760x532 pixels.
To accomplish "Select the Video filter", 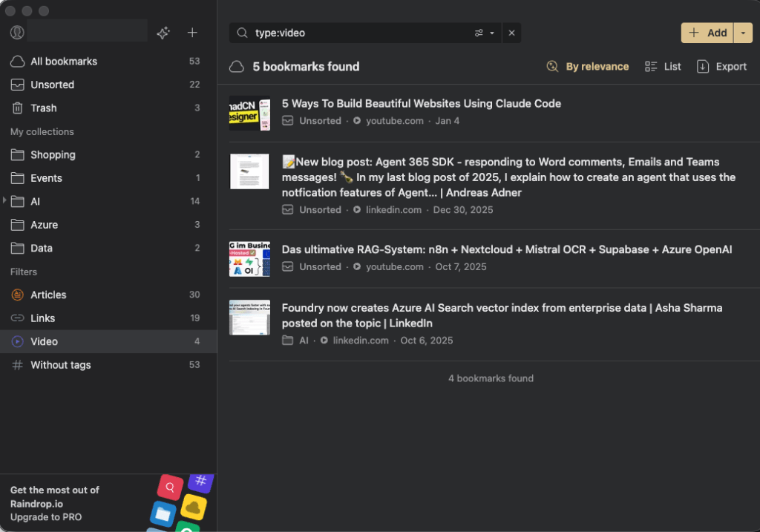I will tap(45, 341).
